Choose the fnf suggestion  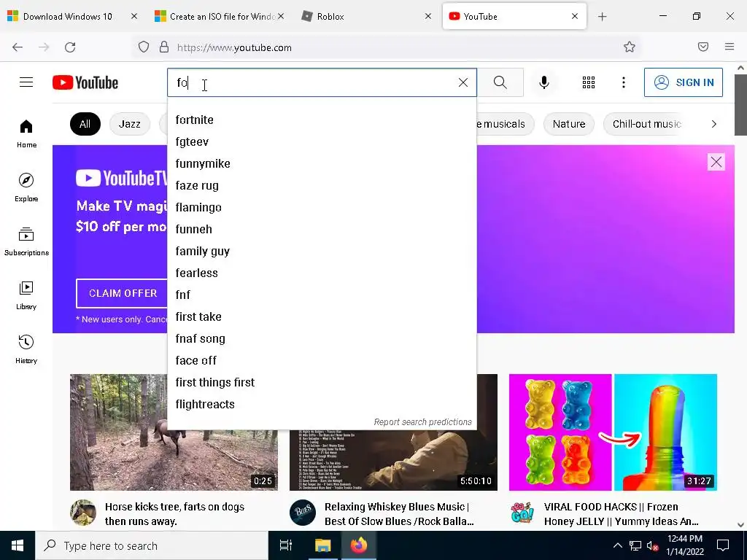click(x=322, y=295)
